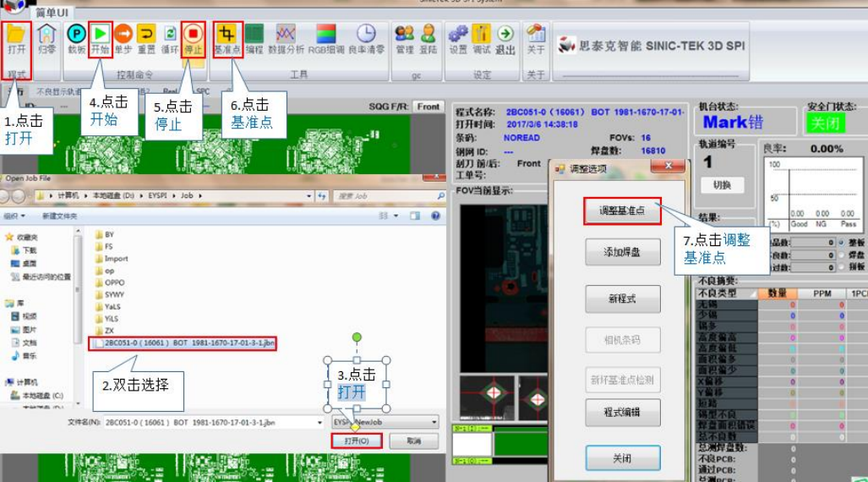Click the 新建文件夹 (New folder) button
Viewport: 868px width, 482px height.
(x=60, y=216)
